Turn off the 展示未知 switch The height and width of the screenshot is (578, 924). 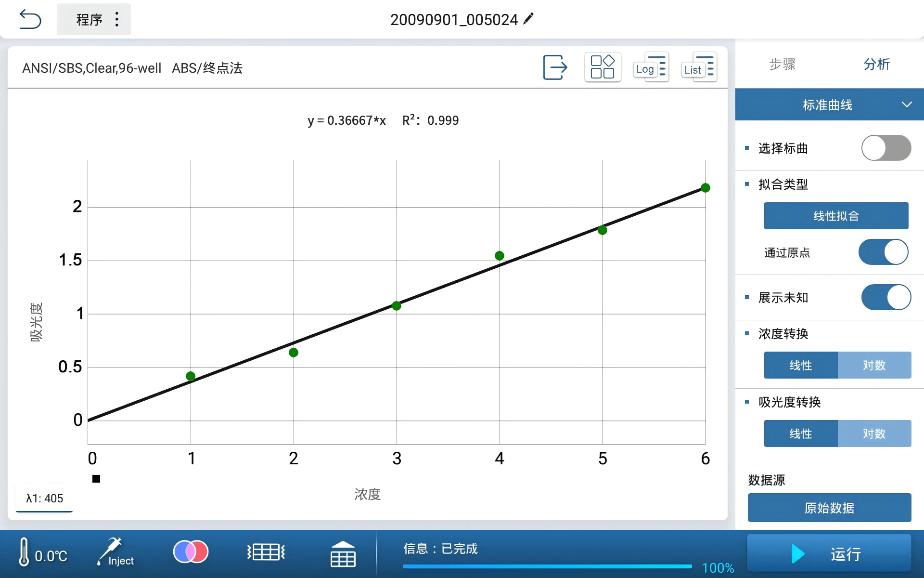[x=885, y=297]
